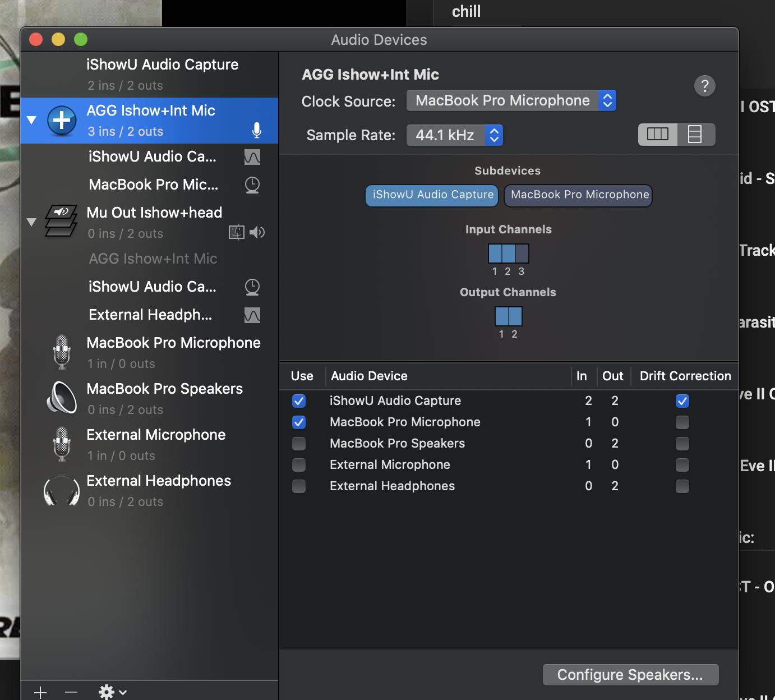Image resolution: width=775 pixels, height=700 pixels.
Task: Click the Mu Out Ishow+head multi-output stack icon
Action: pyautogui.click(x=61, y=221)
